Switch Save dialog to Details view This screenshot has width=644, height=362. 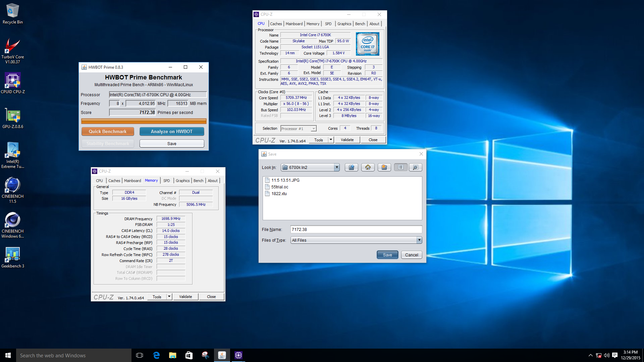click(x=415, y=167)
